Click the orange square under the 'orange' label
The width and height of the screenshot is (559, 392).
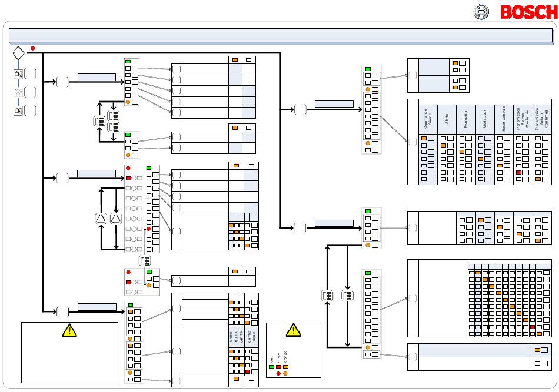click(x=285, y=367)
